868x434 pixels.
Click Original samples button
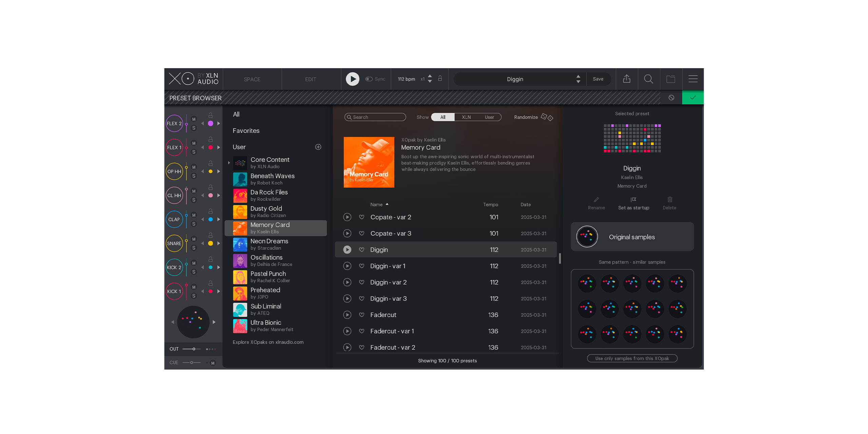pos(632,237)
